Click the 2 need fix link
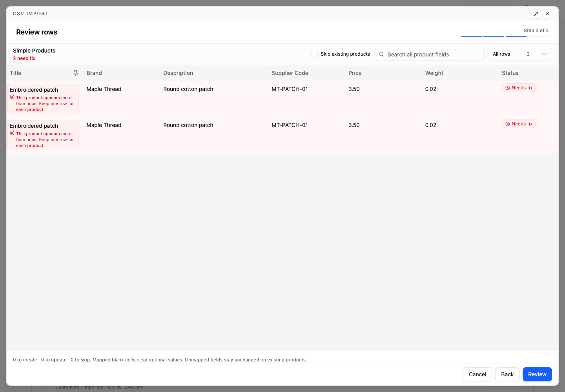The width and height of the screenshot is (565, 392). click(x=24, y=58)
